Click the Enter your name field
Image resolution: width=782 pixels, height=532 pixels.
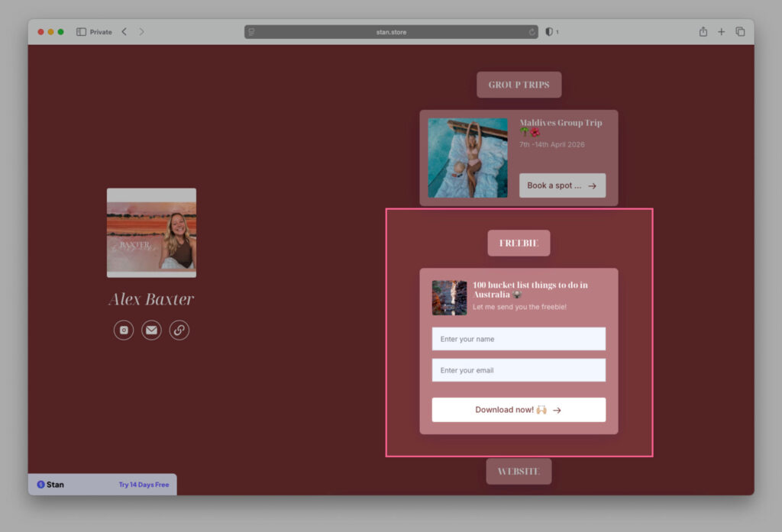click(519, 339)
